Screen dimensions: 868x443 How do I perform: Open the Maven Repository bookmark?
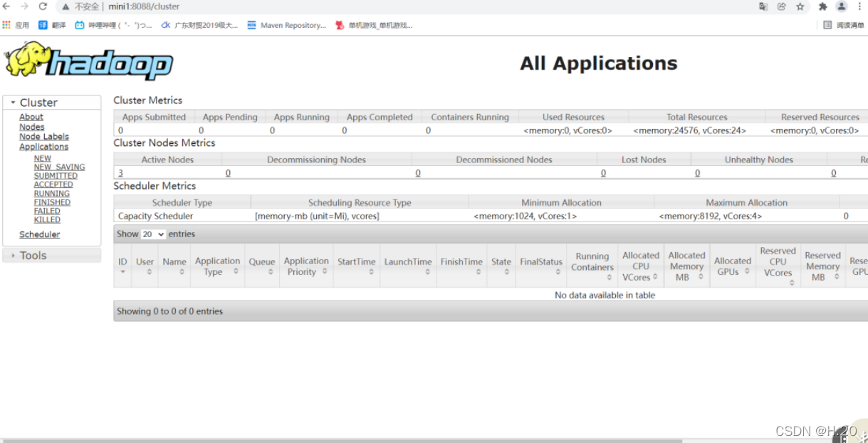286,25
